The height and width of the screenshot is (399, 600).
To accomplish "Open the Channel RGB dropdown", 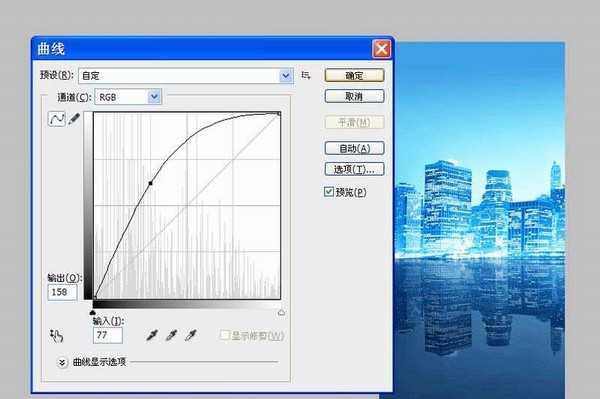I will click(128, 97).
